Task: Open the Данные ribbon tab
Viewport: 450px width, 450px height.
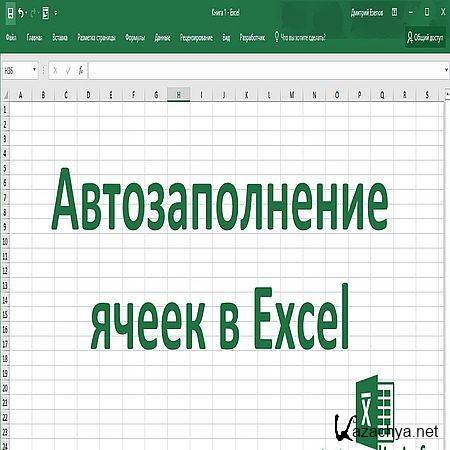Action: (x=162, y=37)
